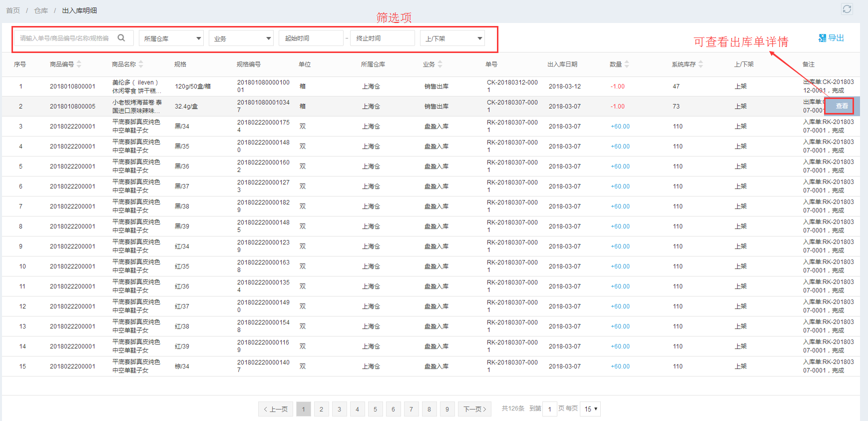Click product code 2018010800005 in row 2
The height and width of the screenshot is (421, 868).
click(x=72, y=106)
